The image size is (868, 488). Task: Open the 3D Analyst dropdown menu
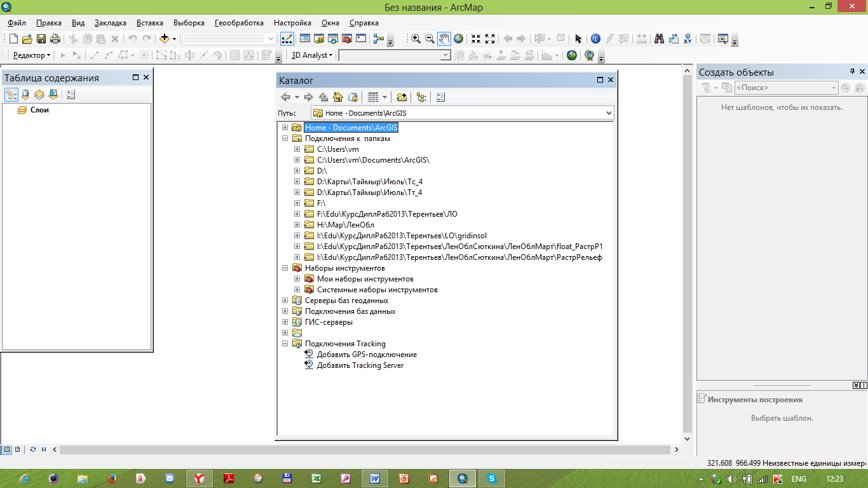click(312, 55)
